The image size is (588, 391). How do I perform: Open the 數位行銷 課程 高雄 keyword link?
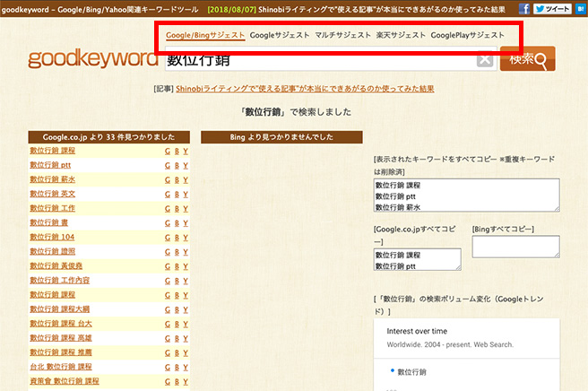[61, 338]
